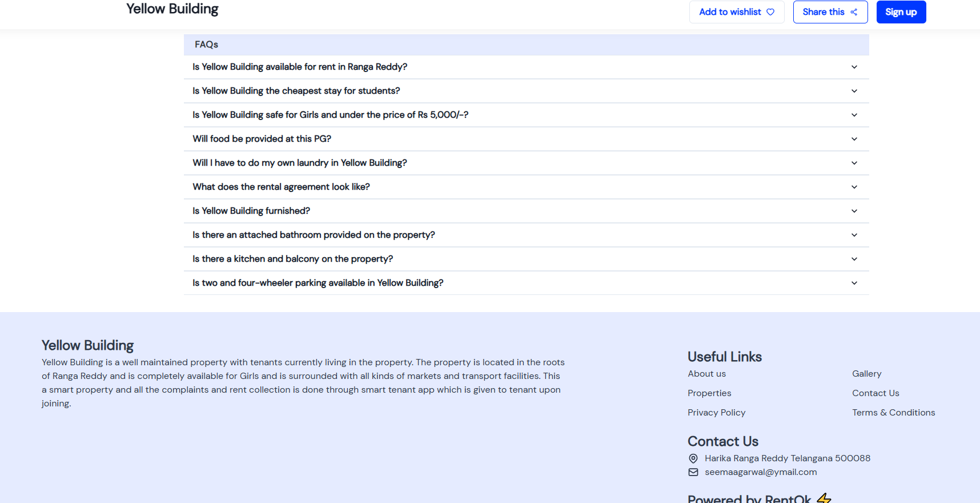Expand the rent availability in Ranga Reddy FAQ
The height and width of the screenshot is (503, 980).
click(x=854, y=67)
